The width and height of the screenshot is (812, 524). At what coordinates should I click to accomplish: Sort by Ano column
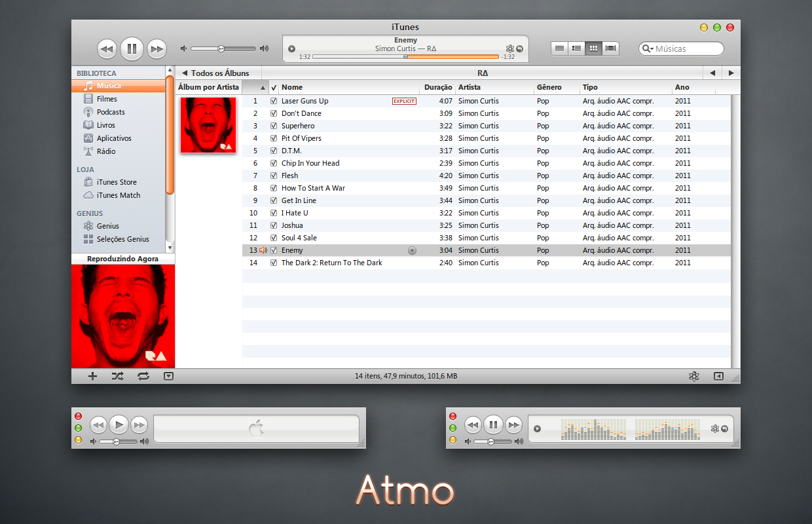(x=694, y=87)
